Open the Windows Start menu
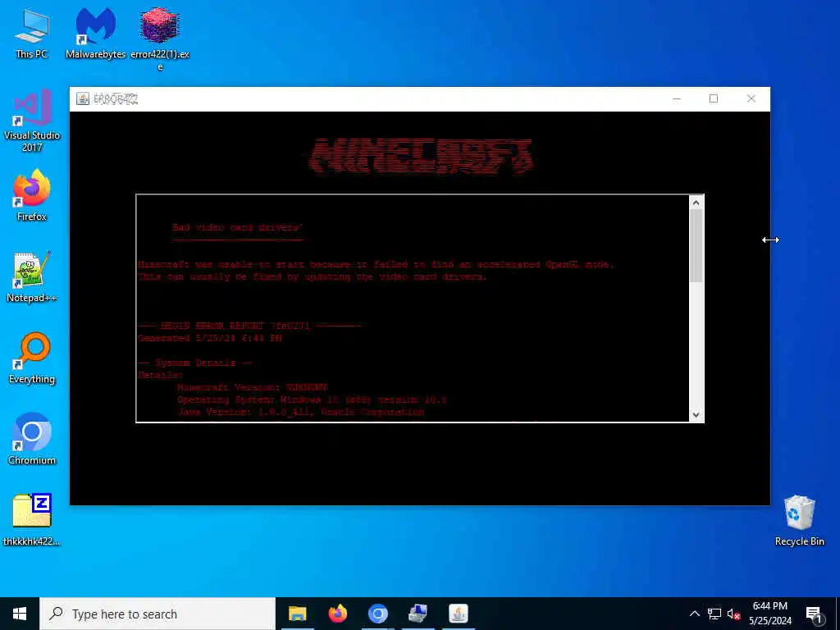 pyautogui.click(x=20, y=614)
